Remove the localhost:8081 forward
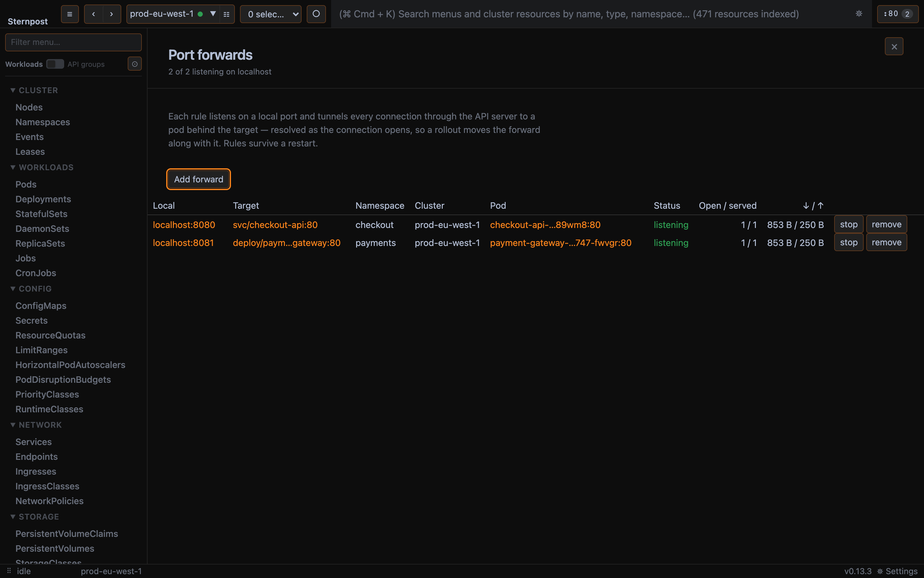The height and width of the screenshot is (578, 924). point(886,242)
